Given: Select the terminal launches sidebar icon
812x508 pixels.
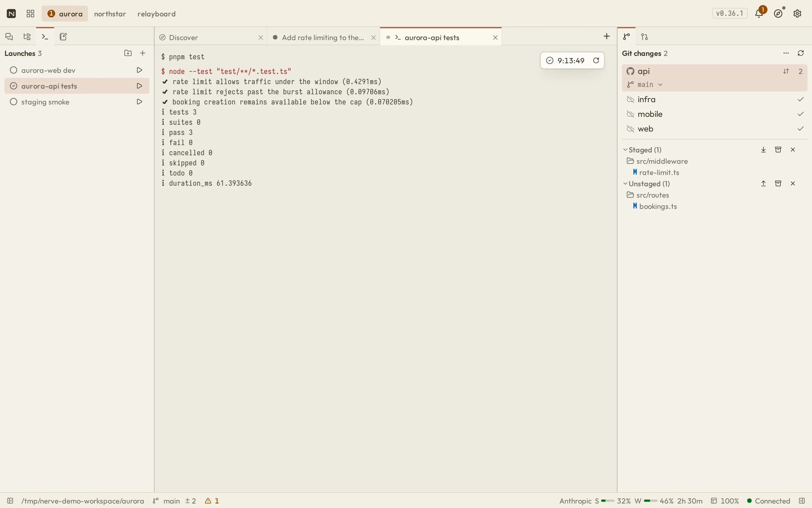Looking at the screenshot, I should (45, 37).
